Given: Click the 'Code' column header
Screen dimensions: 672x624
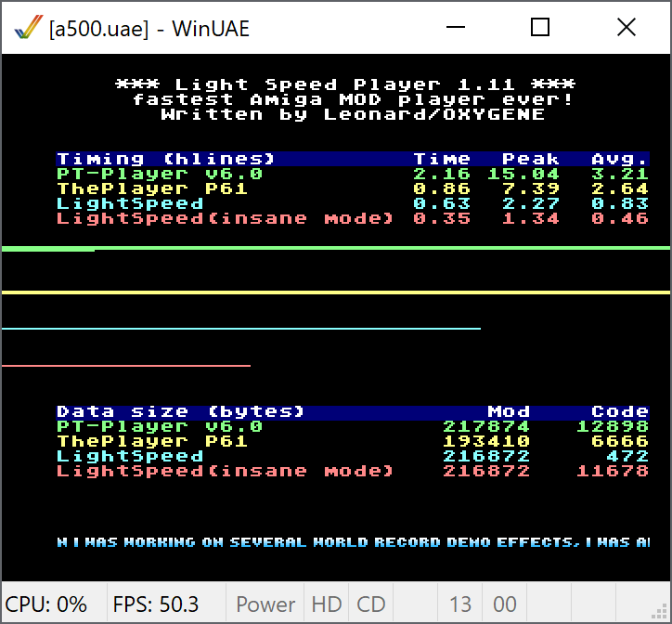Looking at the screenshot, I should pos(620,411).
